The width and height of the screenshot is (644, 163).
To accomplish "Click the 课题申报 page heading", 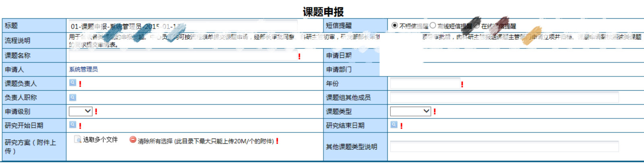I will point(323,12).
